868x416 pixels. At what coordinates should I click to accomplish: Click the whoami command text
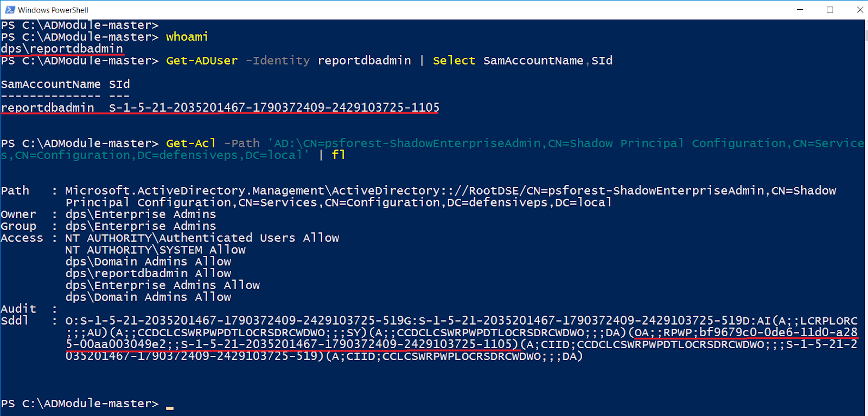pyautogui.click(x=187, y=37)
